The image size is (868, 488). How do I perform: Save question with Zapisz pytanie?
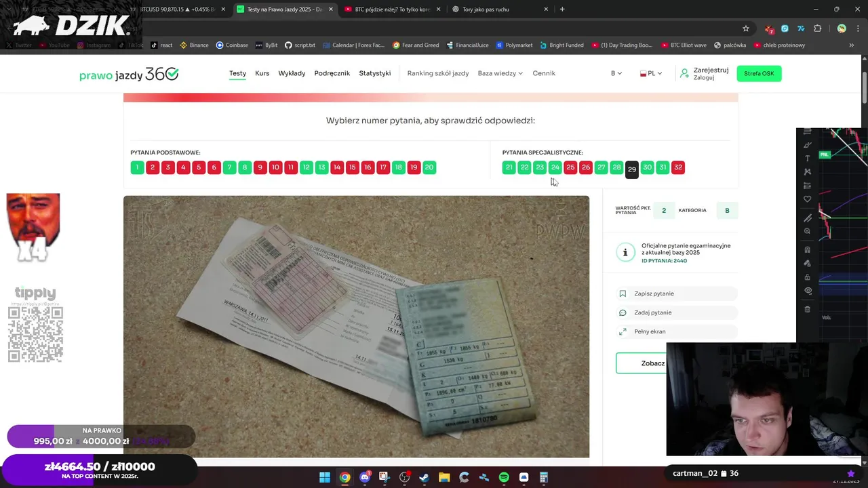tap(676, 293)
